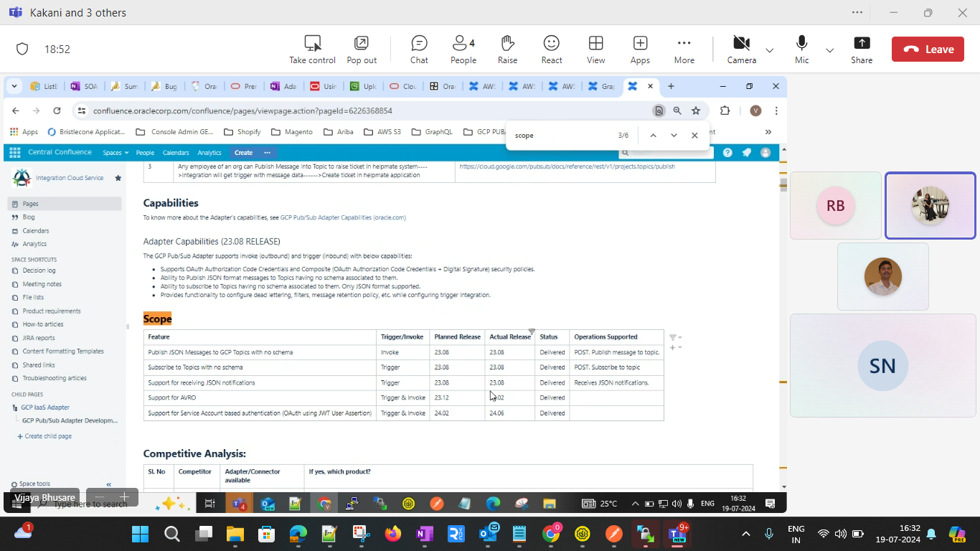Click the browser extensions puzzle icon
Viewport: 980px width, 551px height.
(x=725, y=110)
